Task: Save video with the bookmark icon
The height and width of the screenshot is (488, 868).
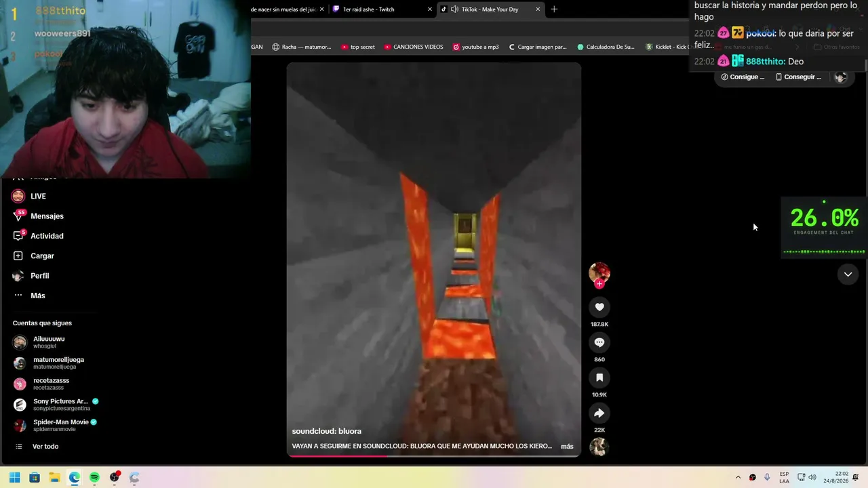Action: [x=599, y=378]
